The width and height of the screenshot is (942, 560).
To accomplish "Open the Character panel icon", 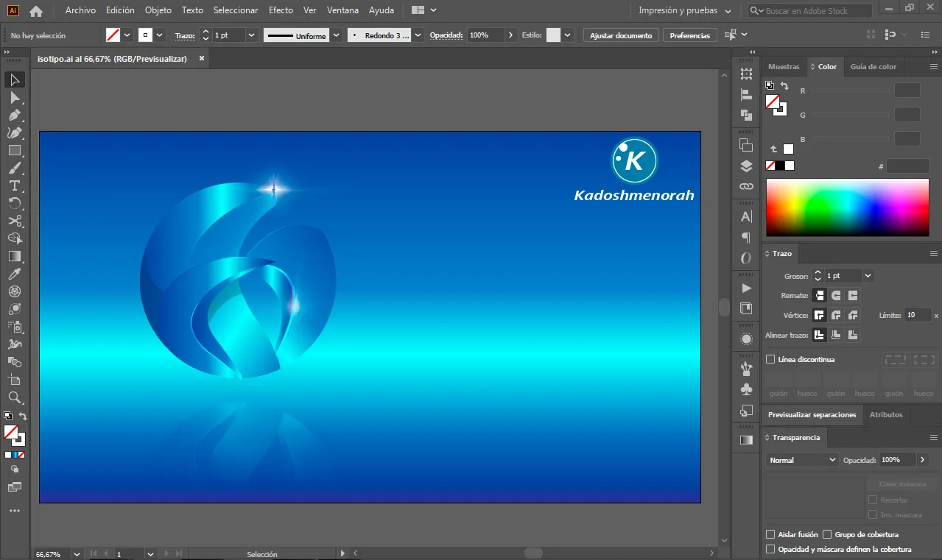I will coord(746,217).
